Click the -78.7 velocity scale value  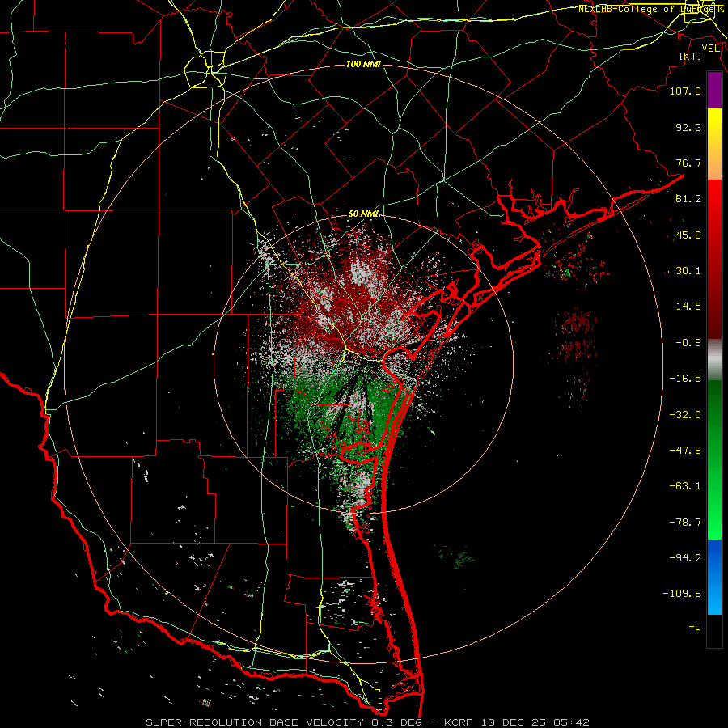tap(685, 523)
